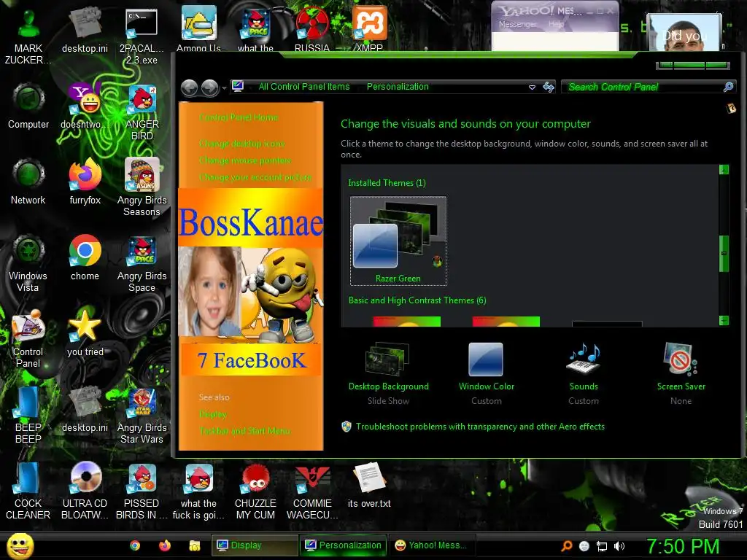This screenshot has height=560, width=747.
Task: Click the themes list scrollbar thumb
Action: tap(724, 253)
